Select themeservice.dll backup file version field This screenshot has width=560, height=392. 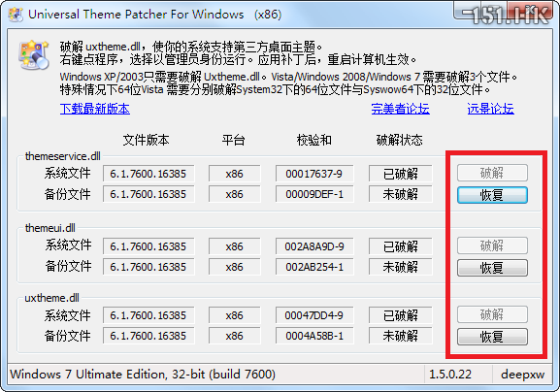148,194
